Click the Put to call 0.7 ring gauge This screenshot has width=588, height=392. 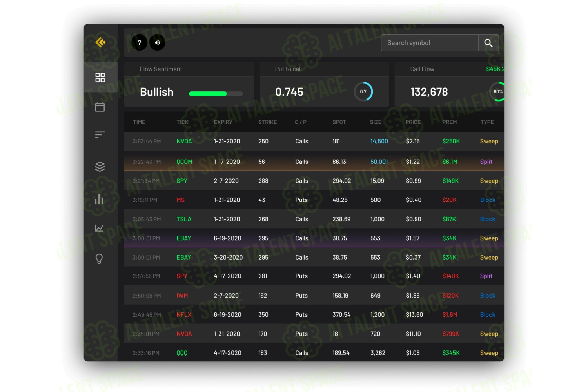coord(363,91)
